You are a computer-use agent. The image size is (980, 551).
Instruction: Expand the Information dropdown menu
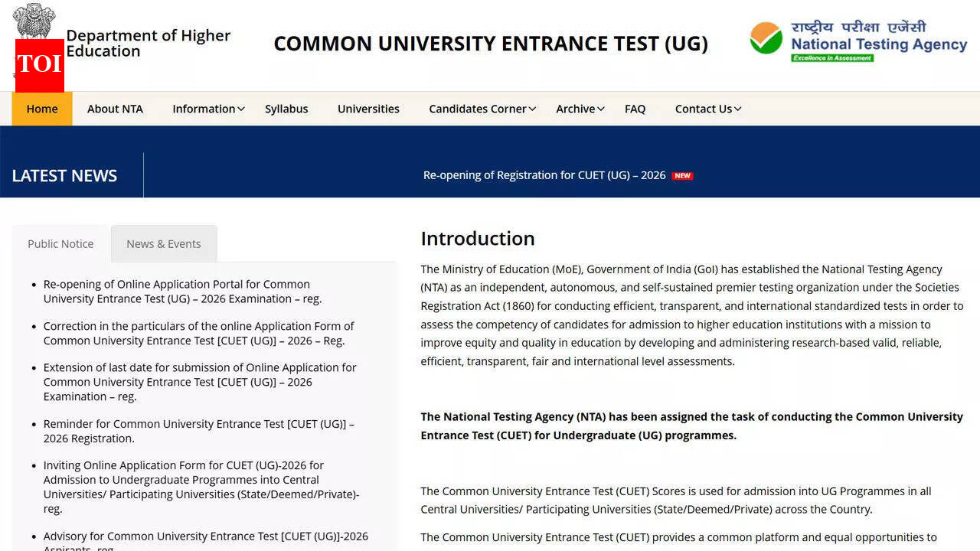(204, 109)
